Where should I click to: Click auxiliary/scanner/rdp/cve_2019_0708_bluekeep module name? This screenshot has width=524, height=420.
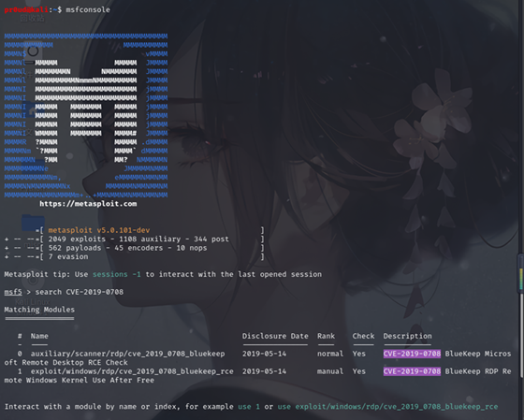[127, 354]
